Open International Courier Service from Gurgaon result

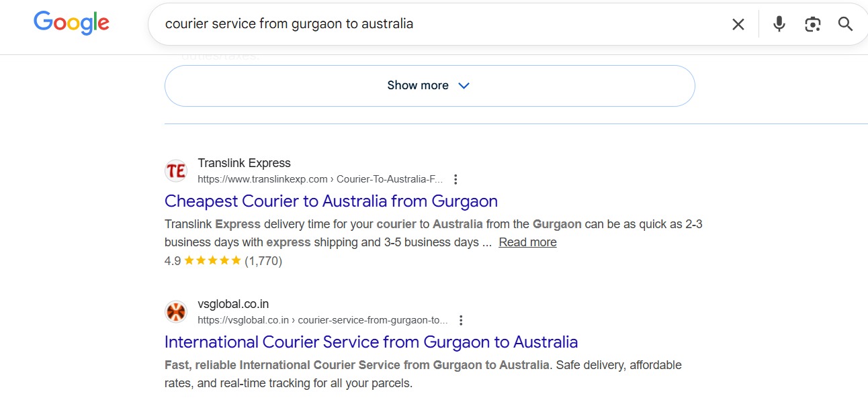click(371, 342)
